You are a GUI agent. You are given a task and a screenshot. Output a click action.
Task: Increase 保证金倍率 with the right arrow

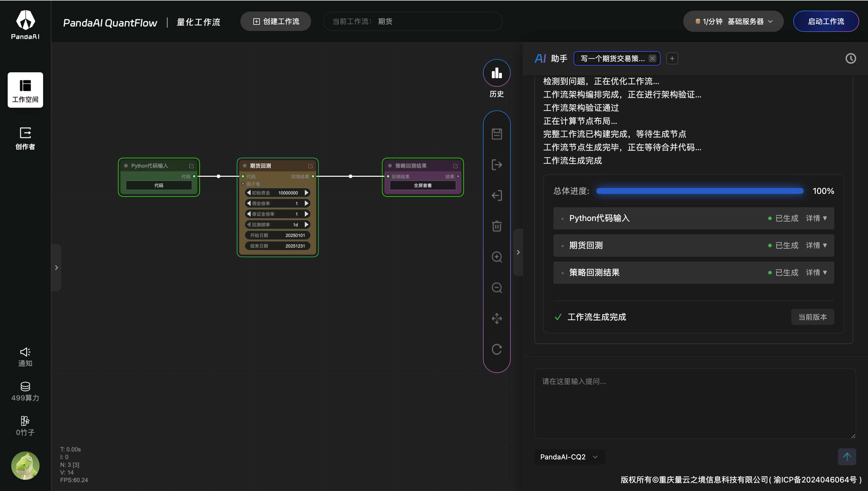coord(307,214)
